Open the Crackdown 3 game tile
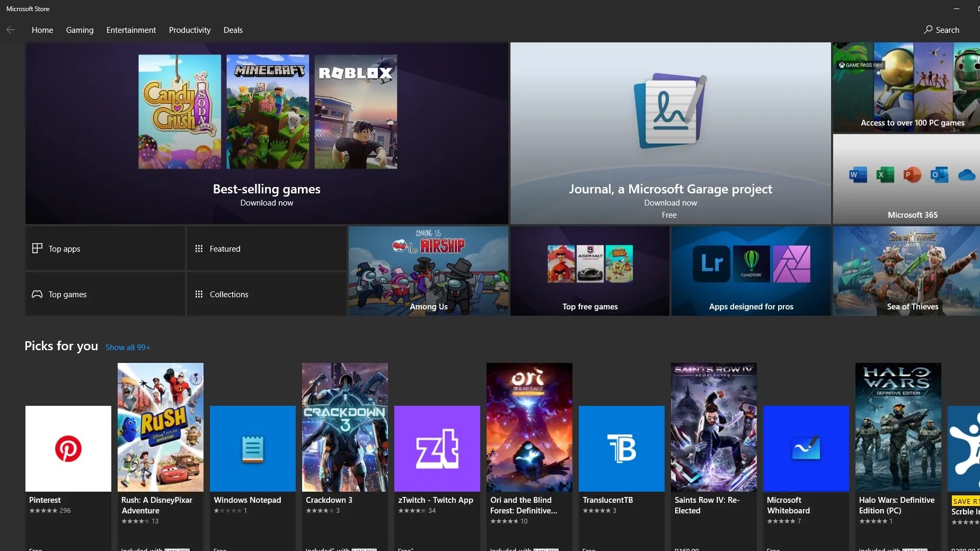The image size is (980, 551). [345, 426]
